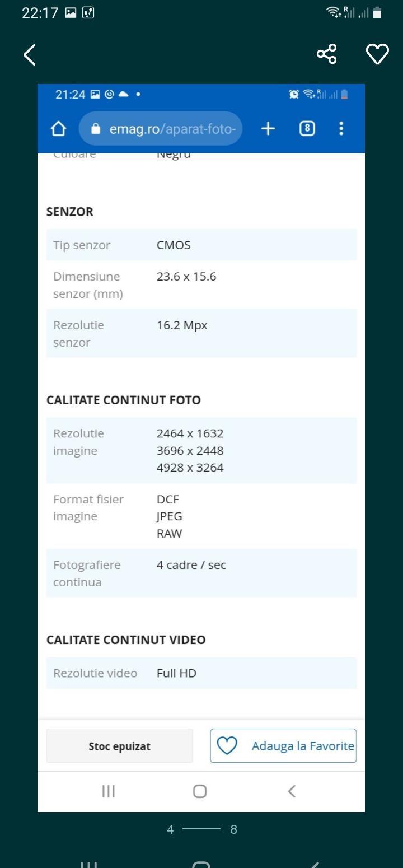Open a new tab with plus icon

[268, 129]
